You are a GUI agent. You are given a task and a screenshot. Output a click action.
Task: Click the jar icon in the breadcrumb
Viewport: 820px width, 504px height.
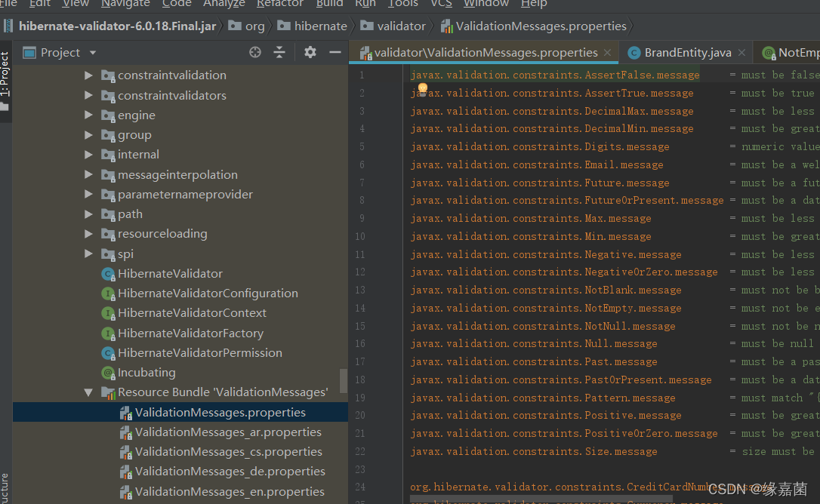(x=8, y=26)
